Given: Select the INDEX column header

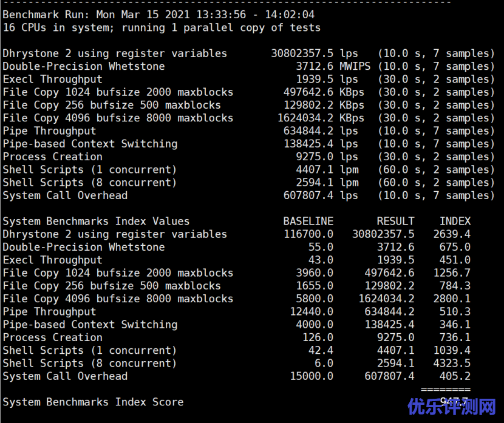Looking at the screenshot, I should pyautogui.click(x=455, y=222).
